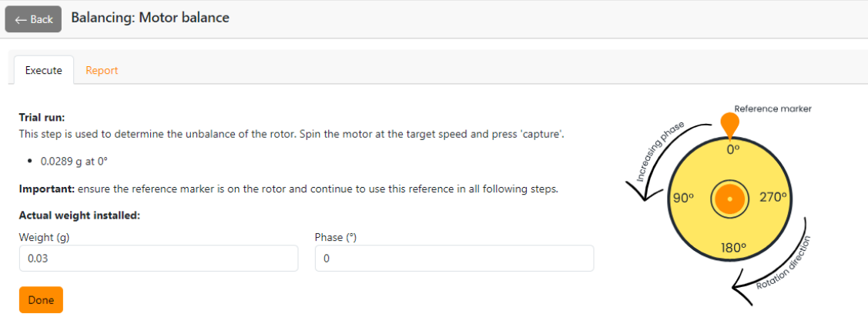Click the 'Balancing: Motor balance' page title

pos(150,17)
